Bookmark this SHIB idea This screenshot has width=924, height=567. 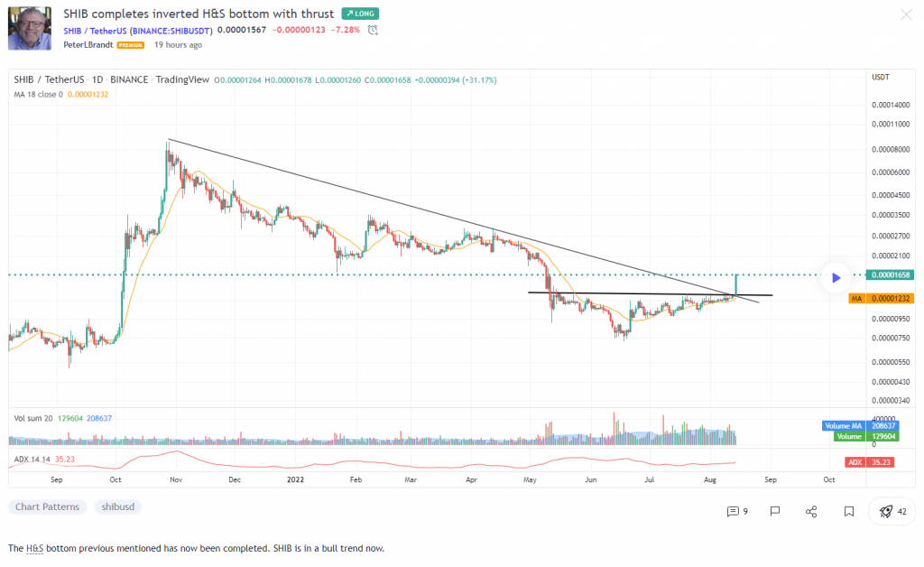coord(848,511)
